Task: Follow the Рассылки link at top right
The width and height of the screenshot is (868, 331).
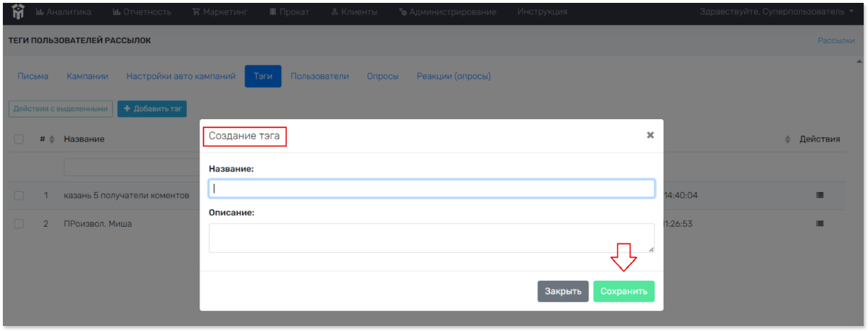Action: pos(836,40)
